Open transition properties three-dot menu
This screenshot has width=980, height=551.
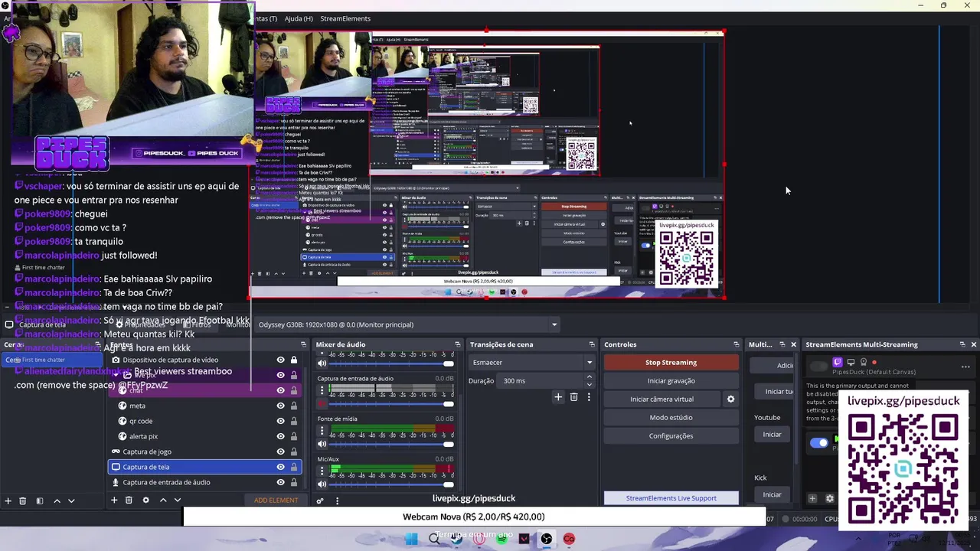(589, 397)
